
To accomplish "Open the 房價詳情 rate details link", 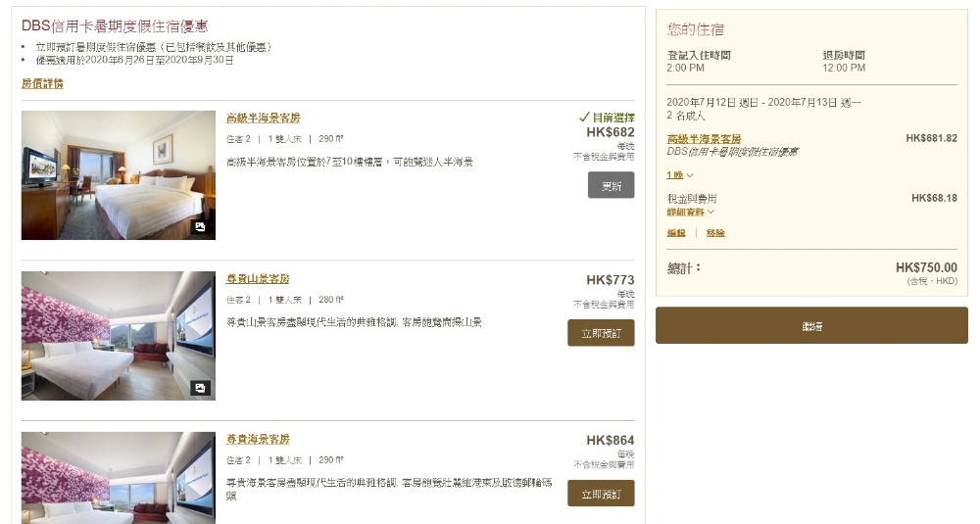I will pos(42,84).
